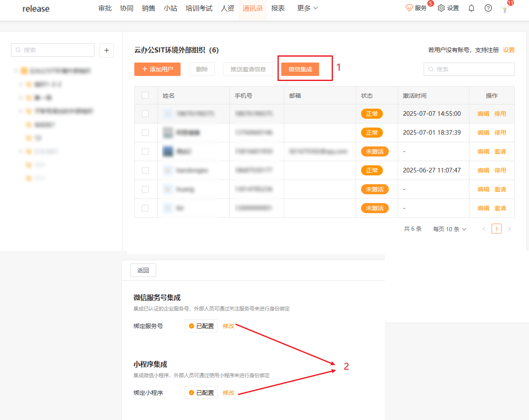Open the help question mark icon
Viewport: 529px width, 420px height.
tap(488, 8)
